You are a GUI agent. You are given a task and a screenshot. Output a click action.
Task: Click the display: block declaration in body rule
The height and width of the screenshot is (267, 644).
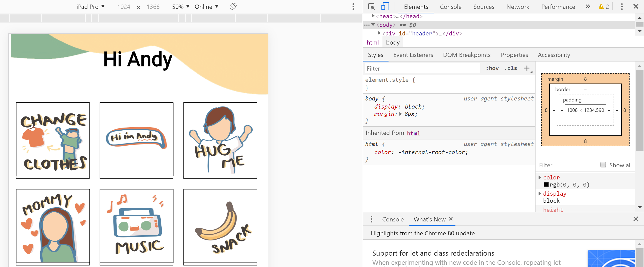399,107
